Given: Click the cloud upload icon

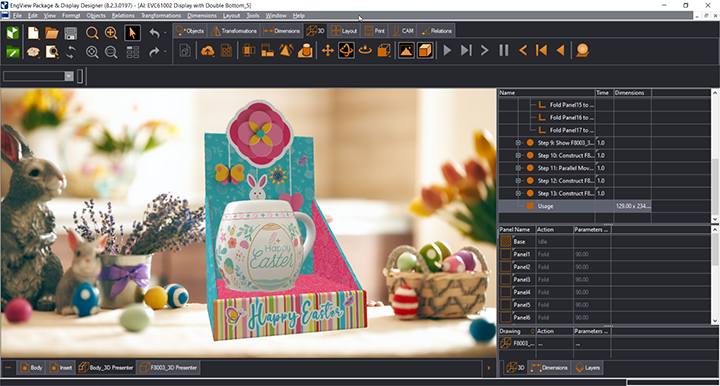Looking at the screenshot, I should coord(208,50).
